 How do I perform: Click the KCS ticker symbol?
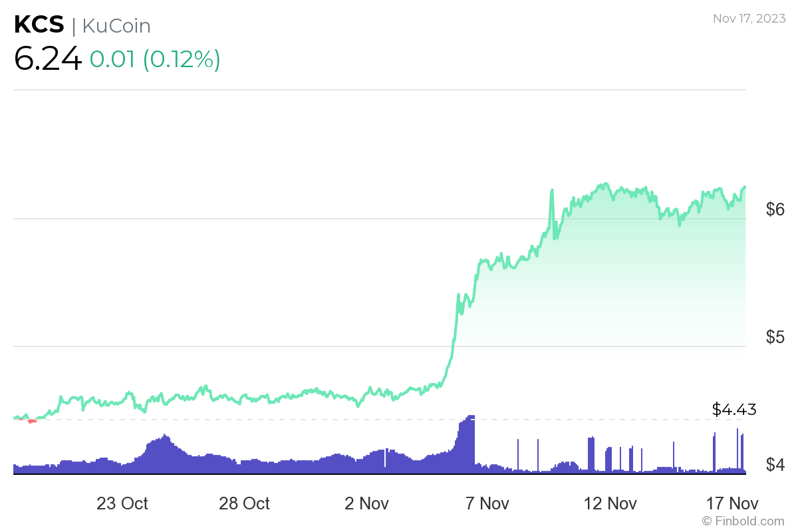click(39, 25)
